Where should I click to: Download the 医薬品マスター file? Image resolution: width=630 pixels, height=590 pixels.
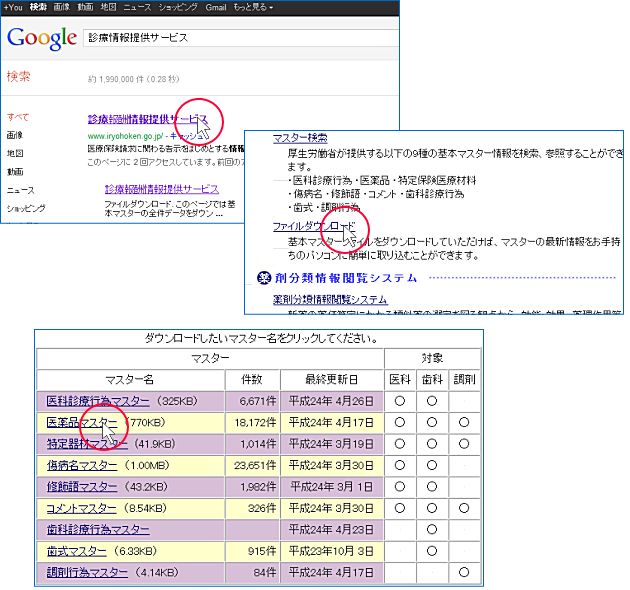tap(82, 422)
